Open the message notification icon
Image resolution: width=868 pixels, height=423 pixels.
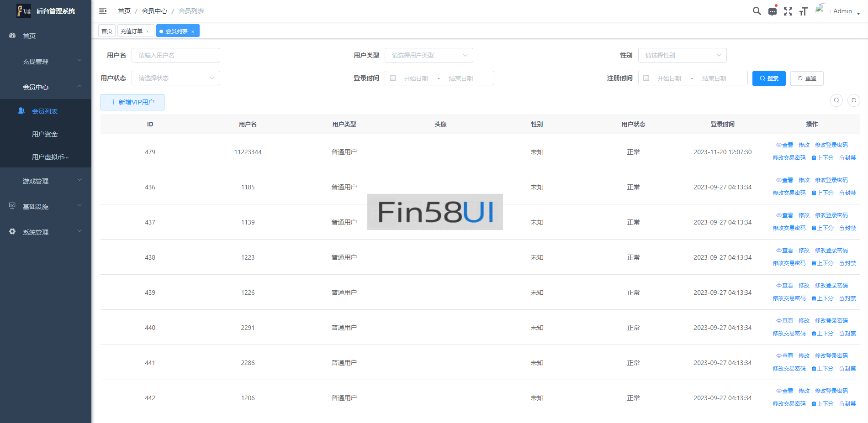click(772, 11)
